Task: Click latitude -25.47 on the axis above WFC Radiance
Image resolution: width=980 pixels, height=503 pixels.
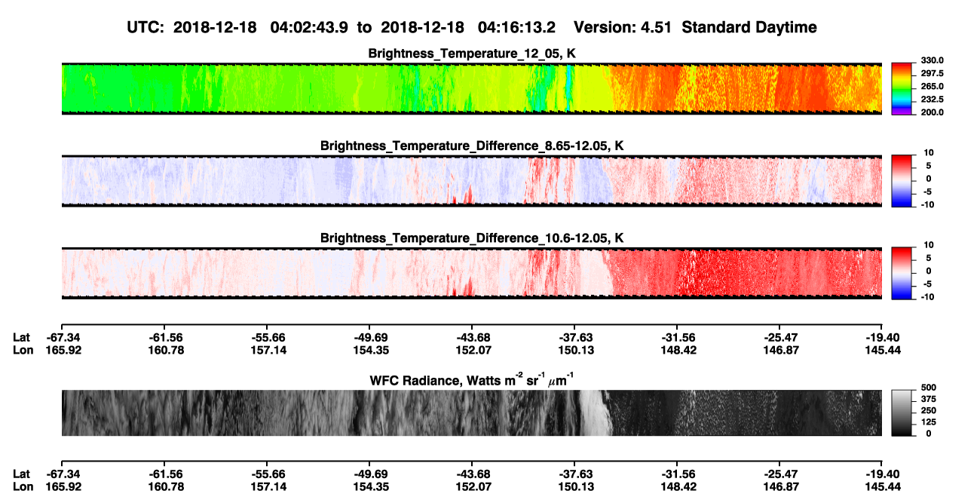Action: tap(779, 337)
